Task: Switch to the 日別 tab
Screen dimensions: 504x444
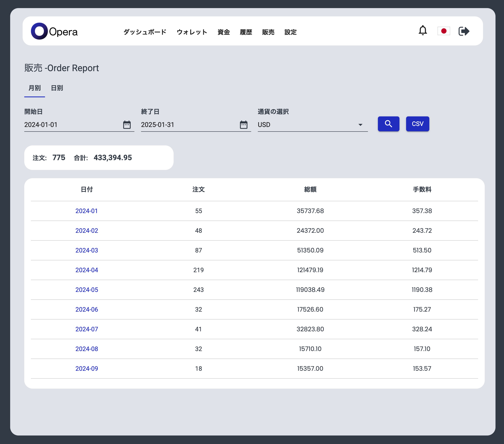Action: click(57, 88)
